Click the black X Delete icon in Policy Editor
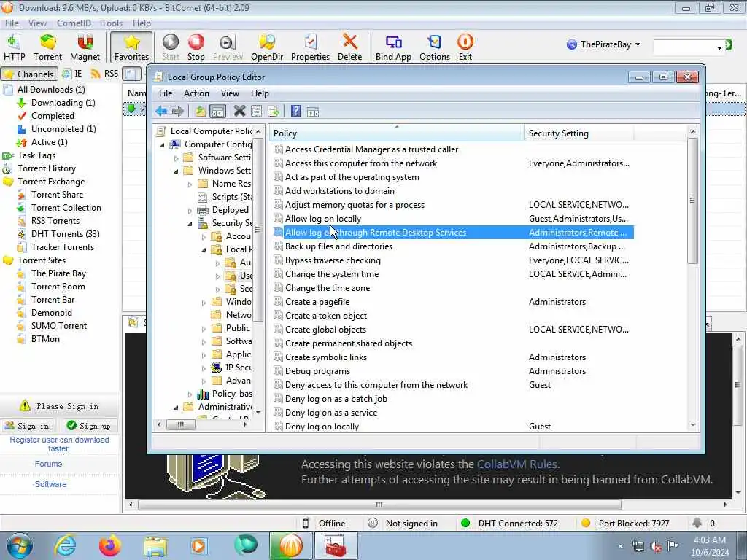The height and width of the screenshot is (560, 747). coord(239,112)
